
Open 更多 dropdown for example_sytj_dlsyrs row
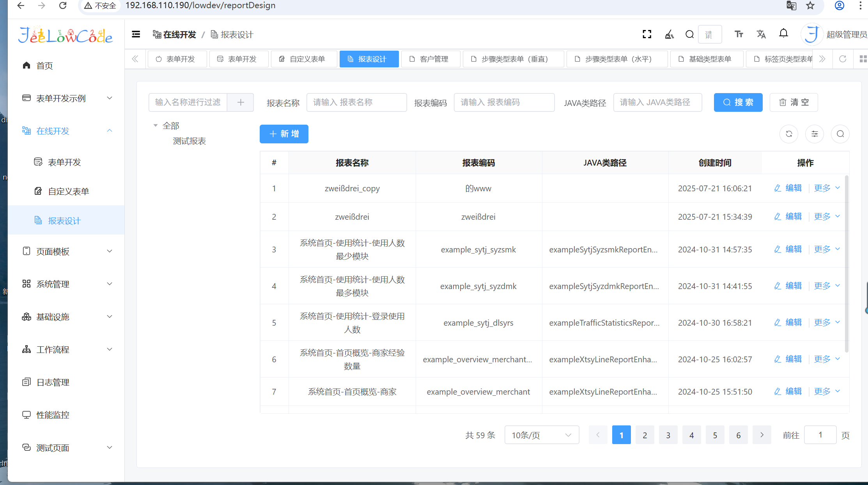point(827,323)
